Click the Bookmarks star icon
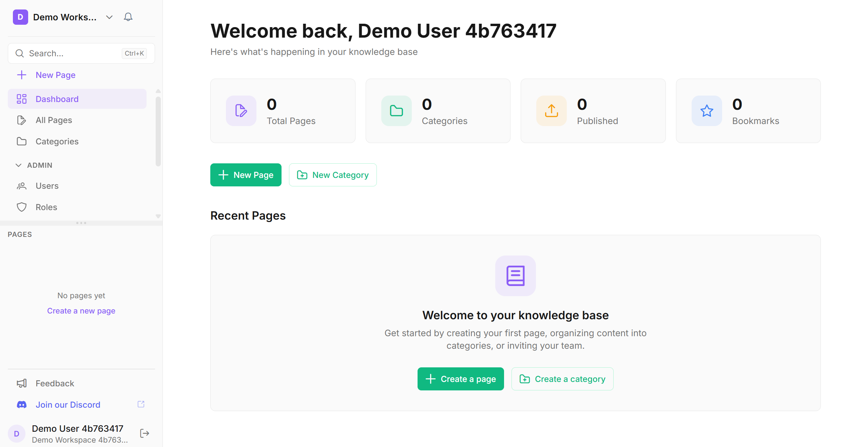Screen dimensions: 868x447 coord(707,111)
